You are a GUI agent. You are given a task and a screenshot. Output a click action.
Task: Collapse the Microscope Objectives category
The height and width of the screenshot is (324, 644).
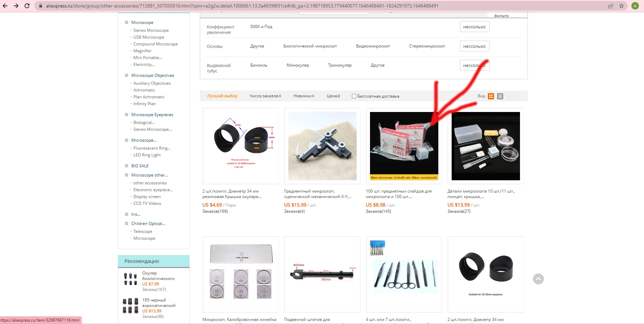pyautogui.click(x=126, y=75)
